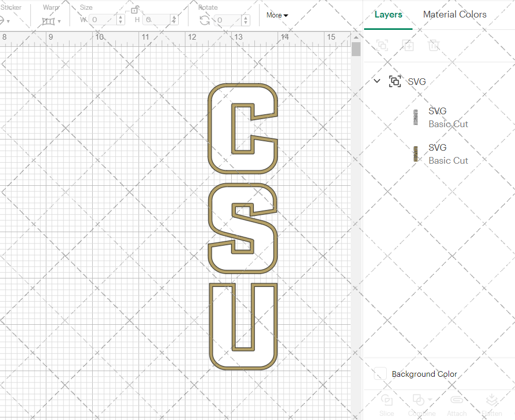515x420 pixels.
Task: Adjust the Height stepper arrows
Action: coord(174,20)
